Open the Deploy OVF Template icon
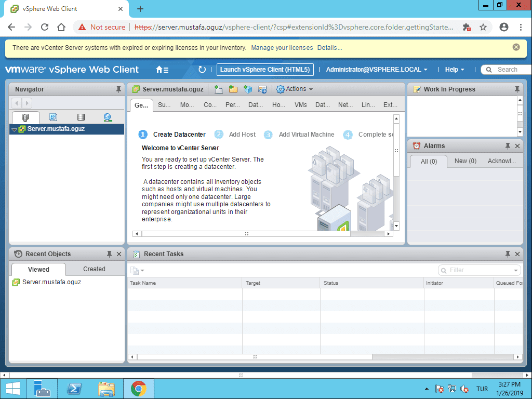The width and height of the screenshot is (532, 399). [x=248, y=89]
